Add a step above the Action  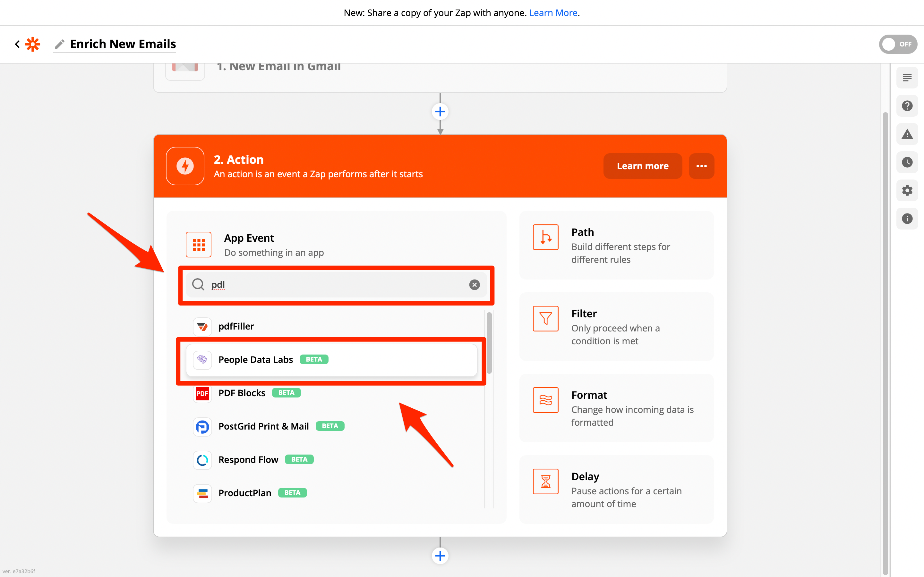click(x=440, y=112)
